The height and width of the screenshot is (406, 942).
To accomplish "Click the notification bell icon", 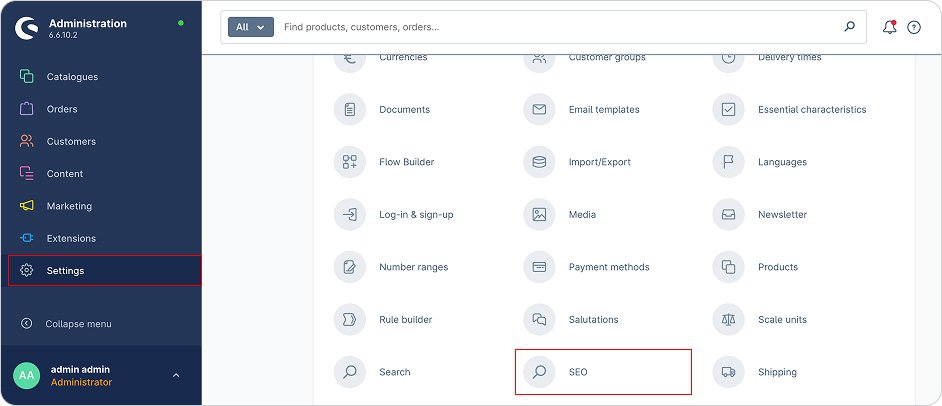I will click(x=888, y=27).
